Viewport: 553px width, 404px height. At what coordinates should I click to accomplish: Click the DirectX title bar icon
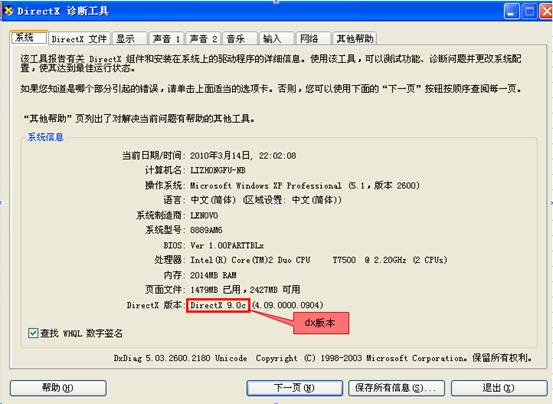point(8,11)
